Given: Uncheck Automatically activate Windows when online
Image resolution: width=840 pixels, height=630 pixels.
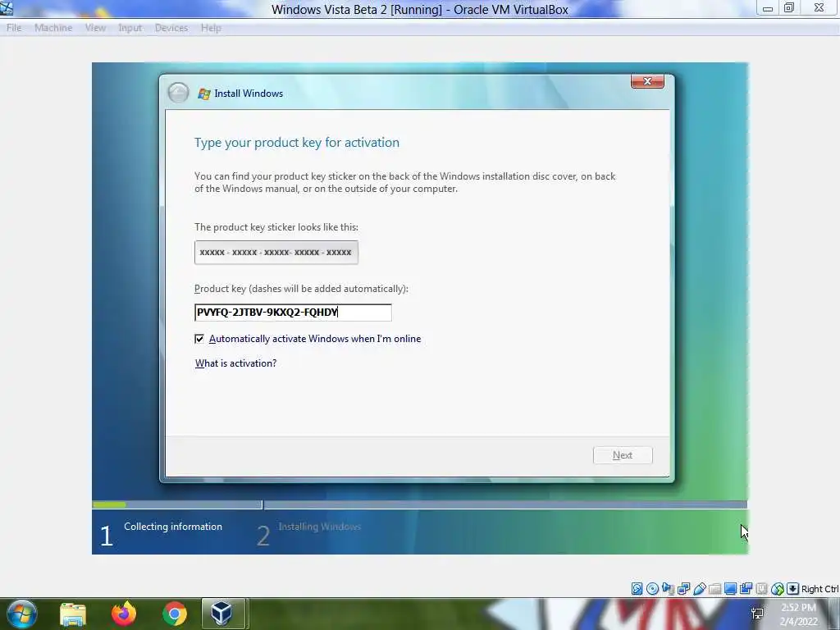Looking at the screenshot, I should pos(199,339).
